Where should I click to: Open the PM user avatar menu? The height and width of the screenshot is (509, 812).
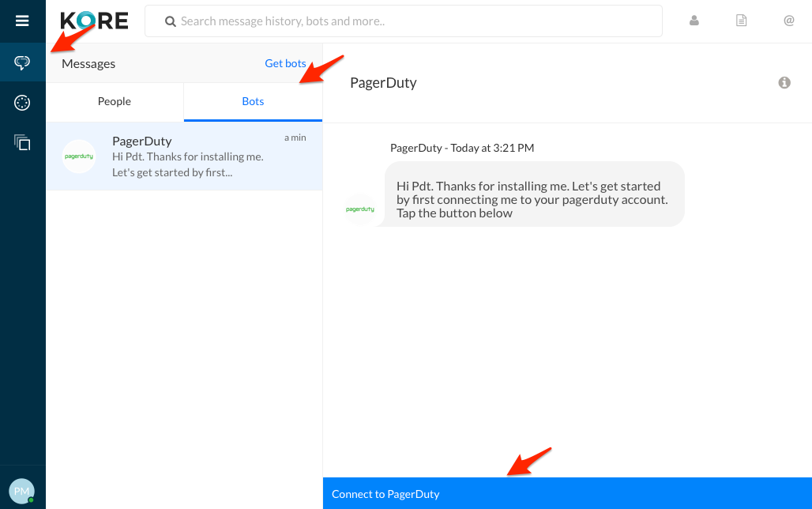click(22, 491)
